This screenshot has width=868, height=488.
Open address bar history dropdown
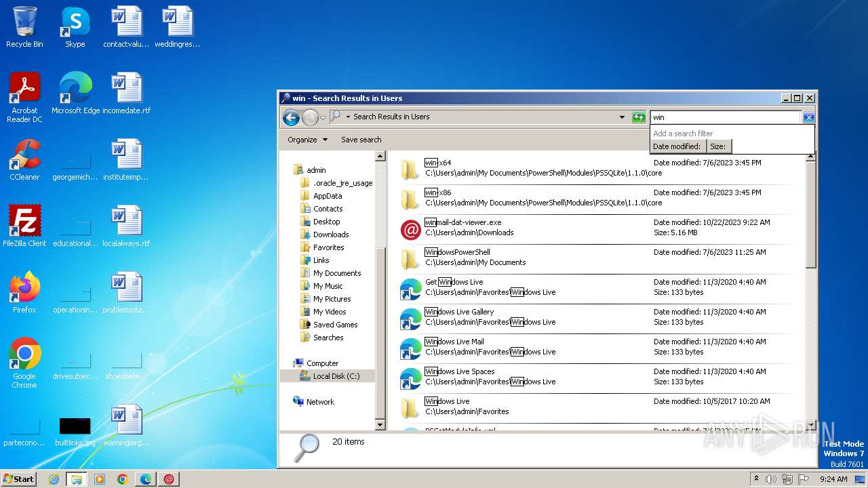pos(622,117)
